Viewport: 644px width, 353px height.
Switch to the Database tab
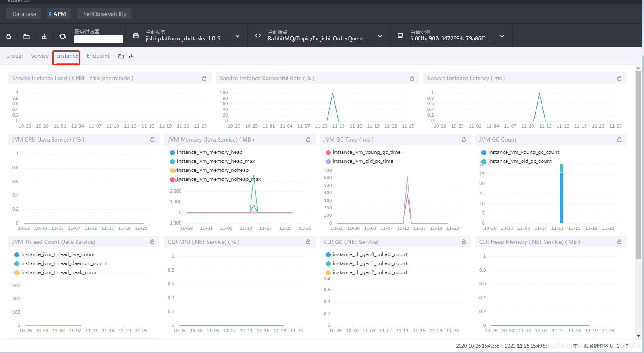point(24,14)
